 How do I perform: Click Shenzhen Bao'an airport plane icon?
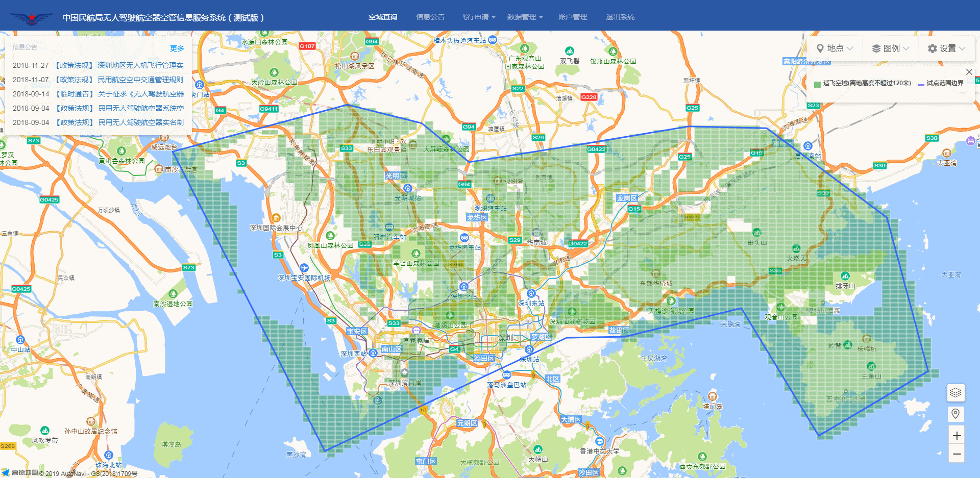(304, 268)
